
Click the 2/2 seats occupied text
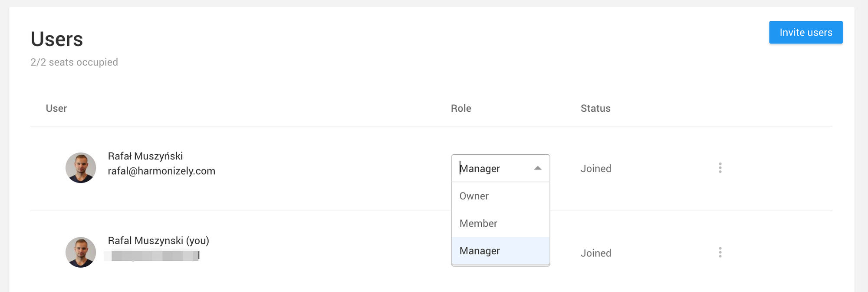[x=74, y=62]
